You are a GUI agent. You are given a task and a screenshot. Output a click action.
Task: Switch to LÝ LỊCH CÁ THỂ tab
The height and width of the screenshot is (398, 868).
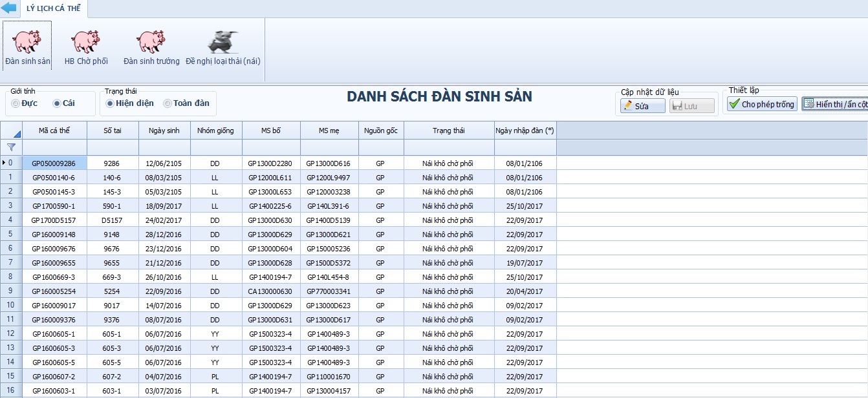pos(54,9)
